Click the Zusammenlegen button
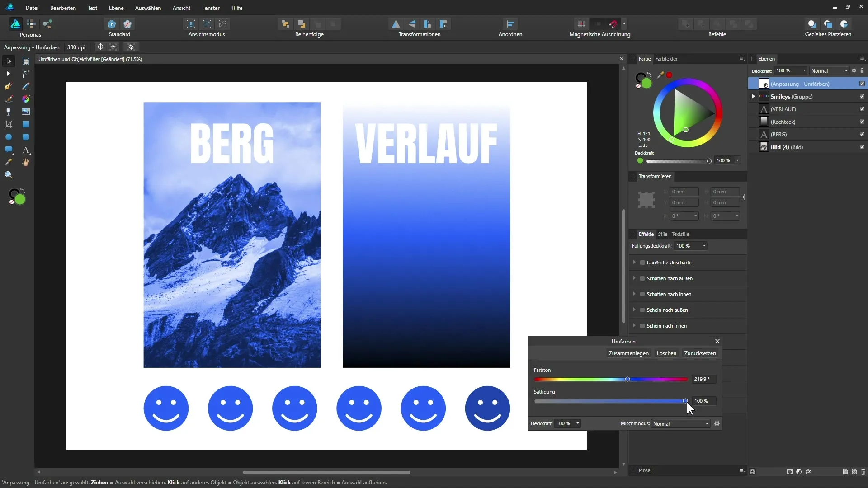868x488 pixels. pos(628,353)
